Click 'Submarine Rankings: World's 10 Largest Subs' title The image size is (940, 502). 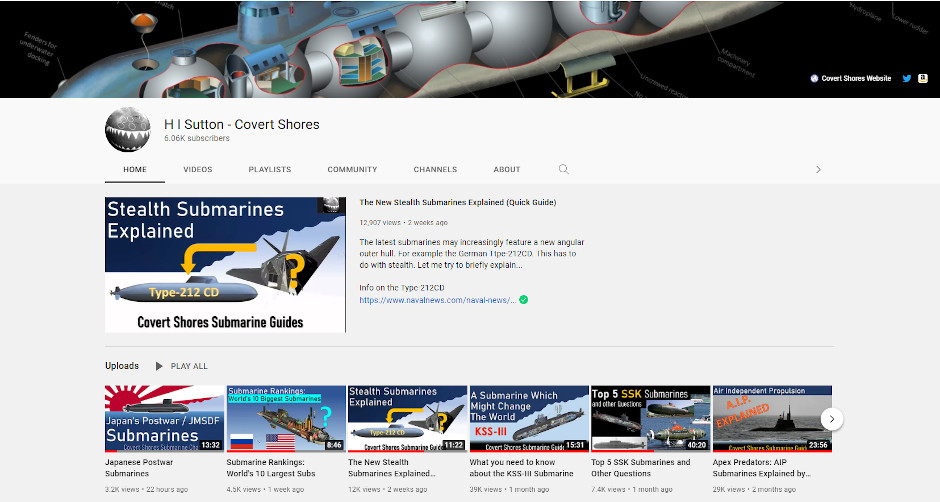[271, 468]
